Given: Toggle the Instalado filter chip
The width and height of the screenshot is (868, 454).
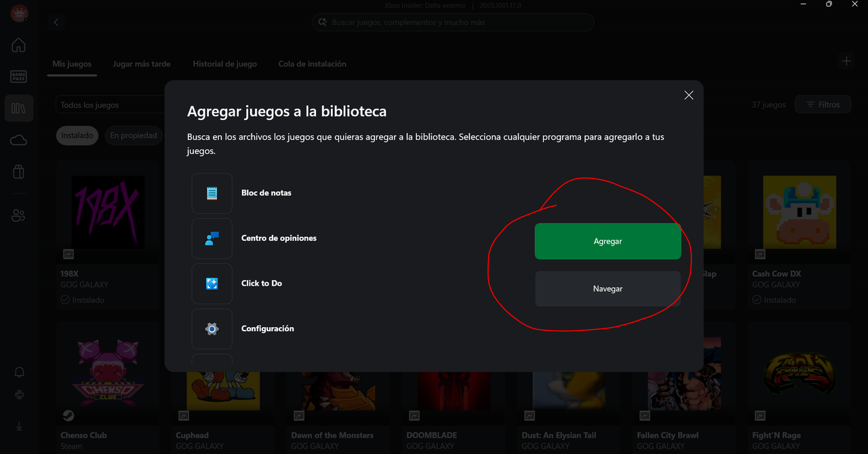Looking at the screenshot, I should (77, 135).
